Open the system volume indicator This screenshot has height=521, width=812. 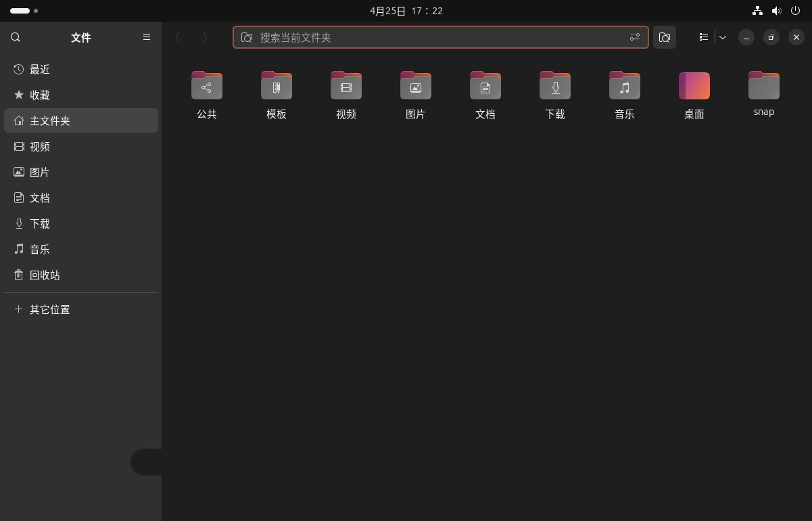777,11
